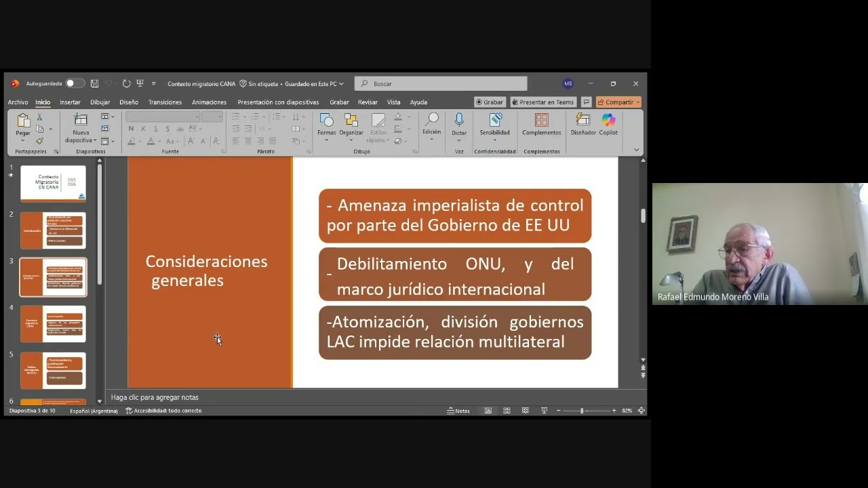The width and height of the screenshot is (868, 488).
Task: Click the font color A swatch button
Action: pyautogui.click(x=150, y=141)
